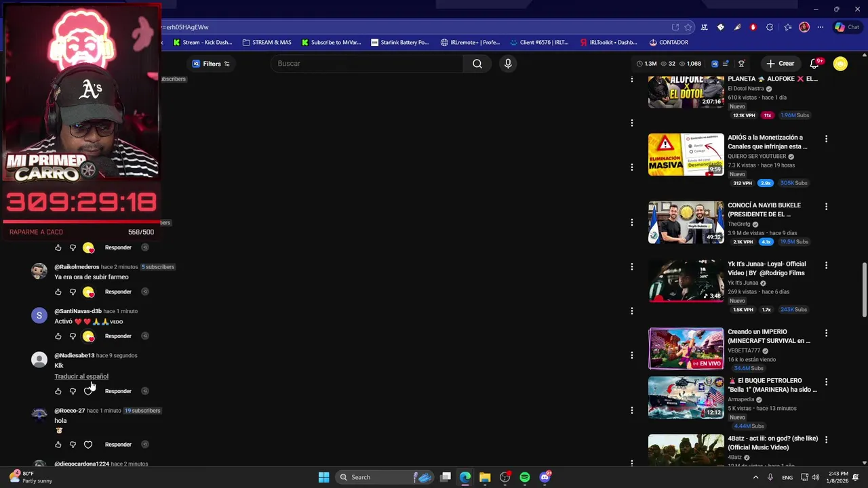Open more options for Yk It's Junaa video
868x488 pixels.
pyautogui.click(x=826, y=265)
